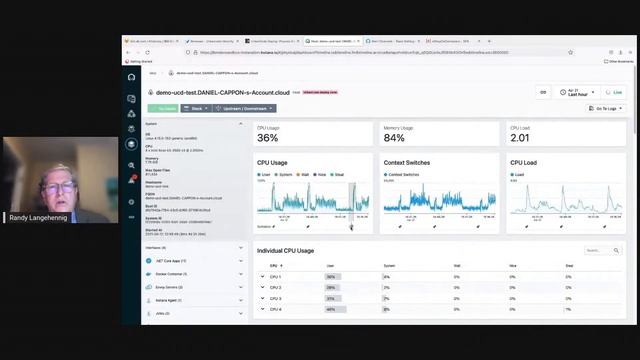Switch to the last browser tab
This screenshot has height=360, width=640.
(x=453, y=41)
